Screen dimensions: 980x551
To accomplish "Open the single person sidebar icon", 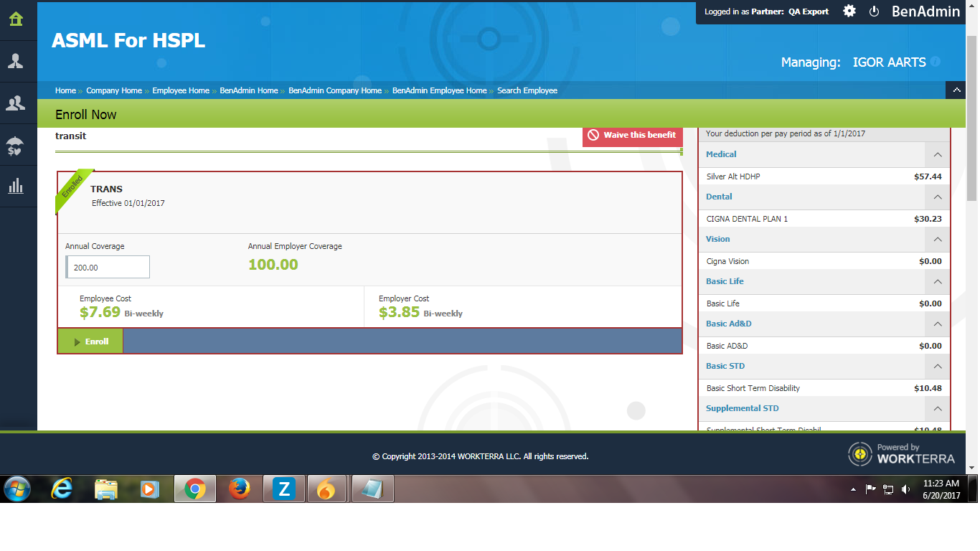I will click(x=16, y=61).
